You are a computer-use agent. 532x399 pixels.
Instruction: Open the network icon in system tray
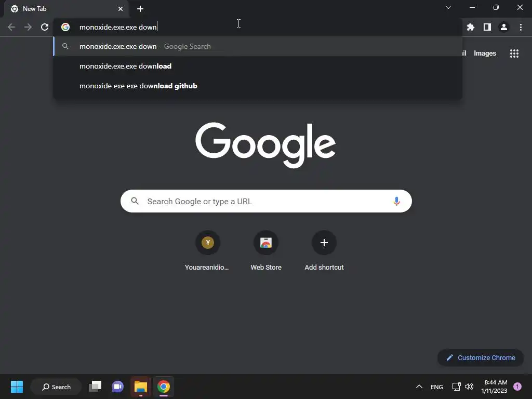pyautogui.click(x=456, y=387)
